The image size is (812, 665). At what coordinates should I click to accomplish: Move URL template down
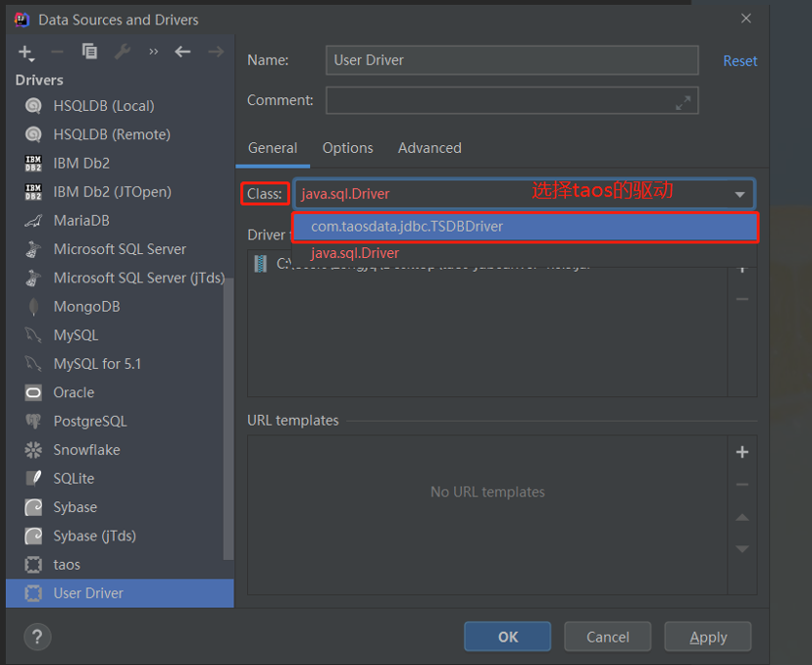point(742,549)
